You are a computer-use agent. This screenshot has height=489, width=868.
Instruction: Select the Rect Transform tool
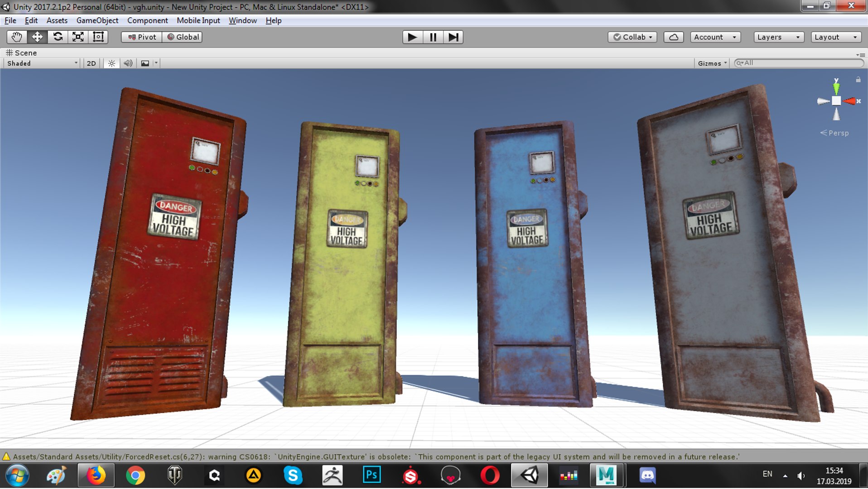coord(98,37)
